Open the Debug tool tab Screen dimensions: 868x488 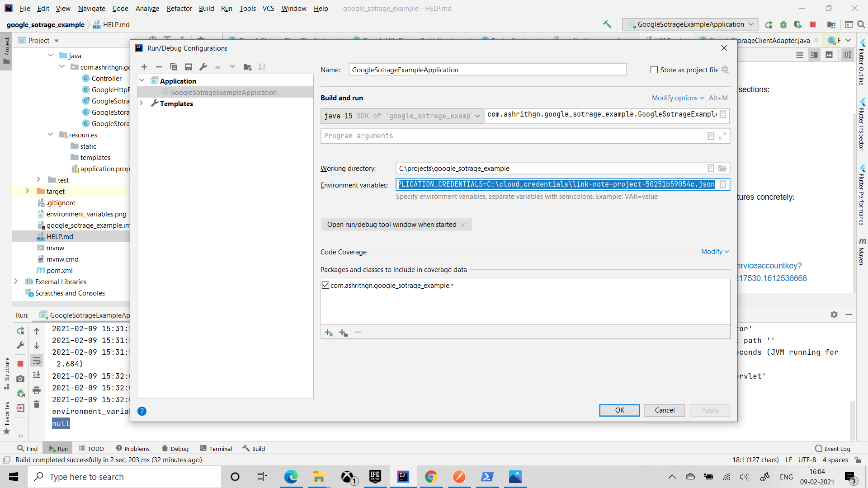coord(175,449)
